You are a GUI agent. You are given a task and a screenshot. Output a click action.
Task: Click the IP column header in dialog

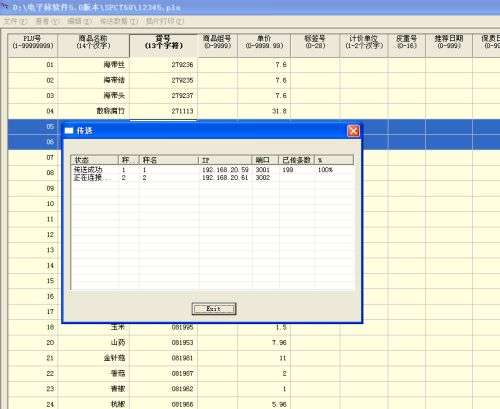click(225, 160)
